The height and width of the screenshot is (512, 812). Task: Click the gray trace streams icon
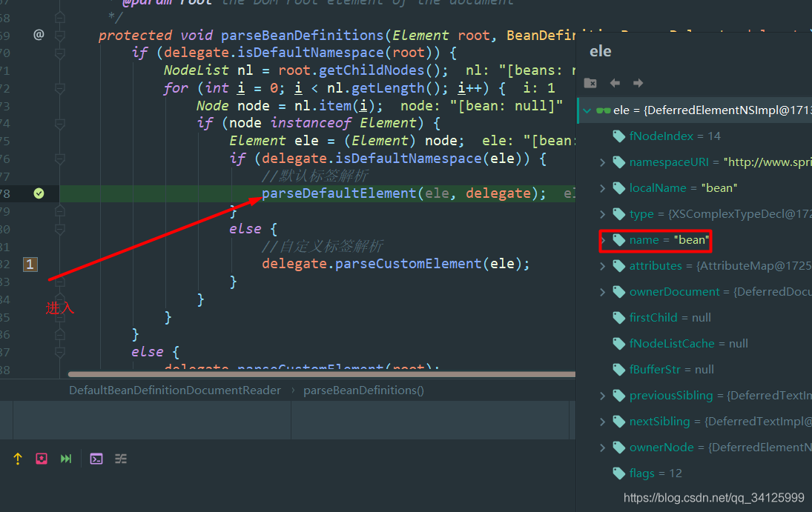tap(120, 459)
